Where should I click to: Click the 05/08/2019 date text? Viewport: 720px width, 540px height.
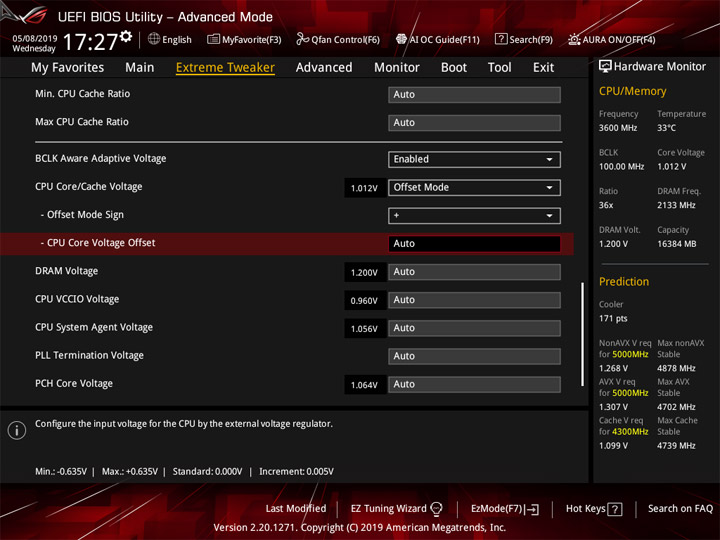(x=34, y=38)
